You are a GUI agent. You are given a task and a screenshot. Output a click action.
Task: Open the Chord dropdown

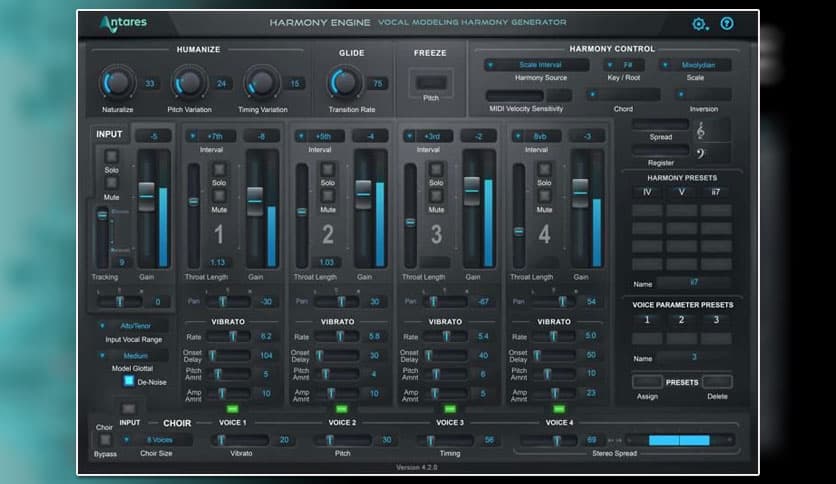(x=623, y=95)
